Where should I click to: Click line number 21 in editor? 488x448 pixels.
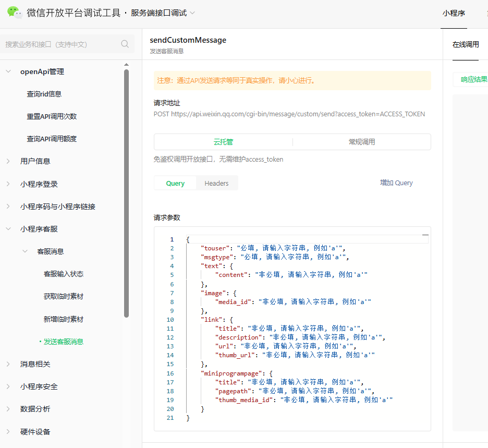pyautogui.click(x=170, y=418)
